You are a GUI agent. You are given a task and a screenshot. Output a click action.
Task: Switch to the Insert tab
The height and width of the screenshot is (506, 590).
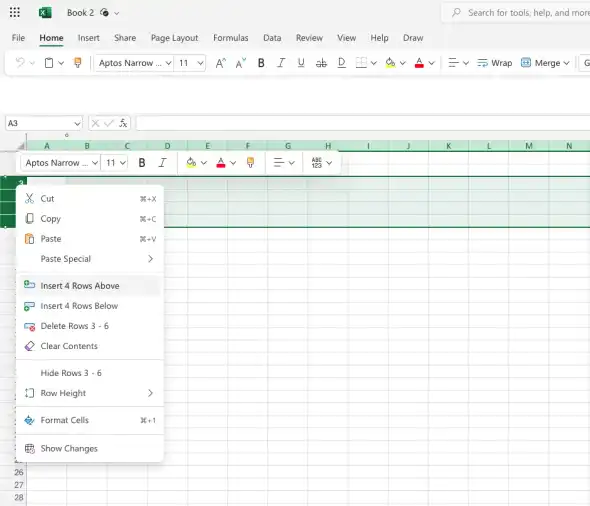[89, 38]
